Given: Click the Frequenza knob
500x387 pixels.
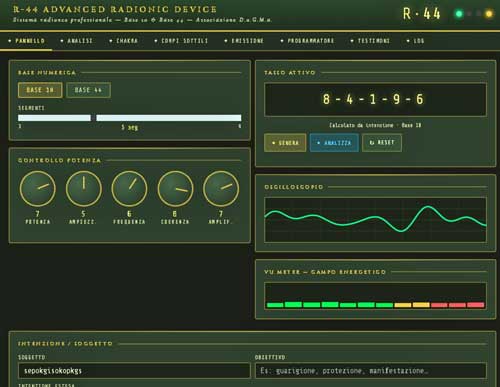Looking at the screenshot, I should [x=129, y=189].
